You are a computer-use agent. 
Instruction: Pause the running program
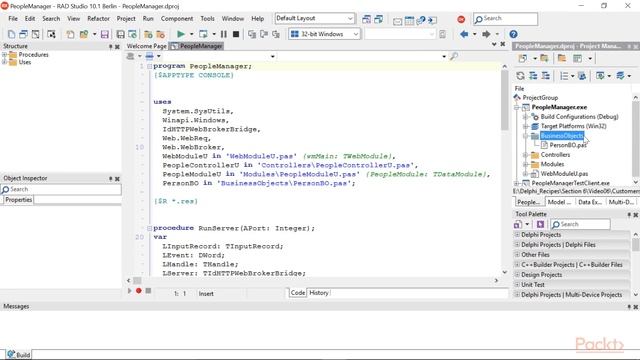click(224, 34)
